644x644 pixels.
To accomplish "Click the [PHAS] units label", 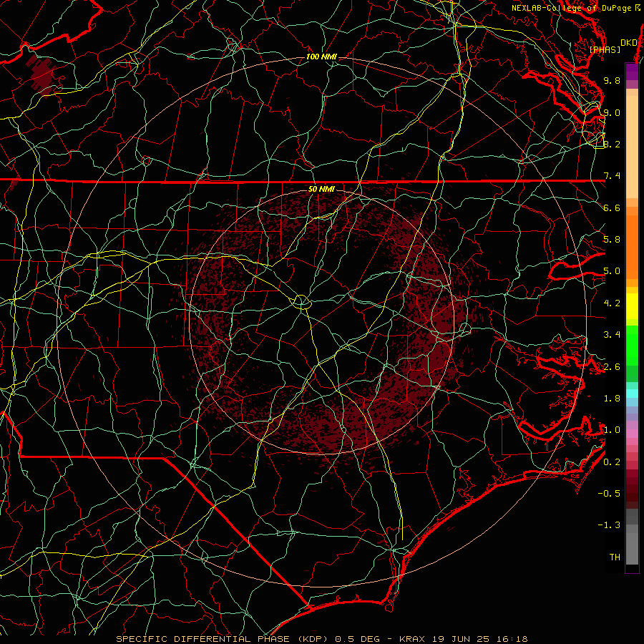I will (605, 50).
